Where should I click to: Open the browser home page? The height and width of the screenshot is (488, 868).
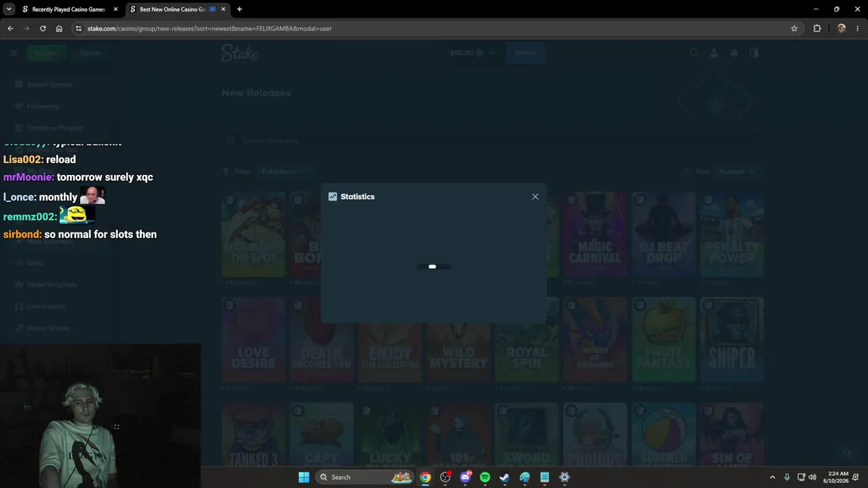pos(59,28)
